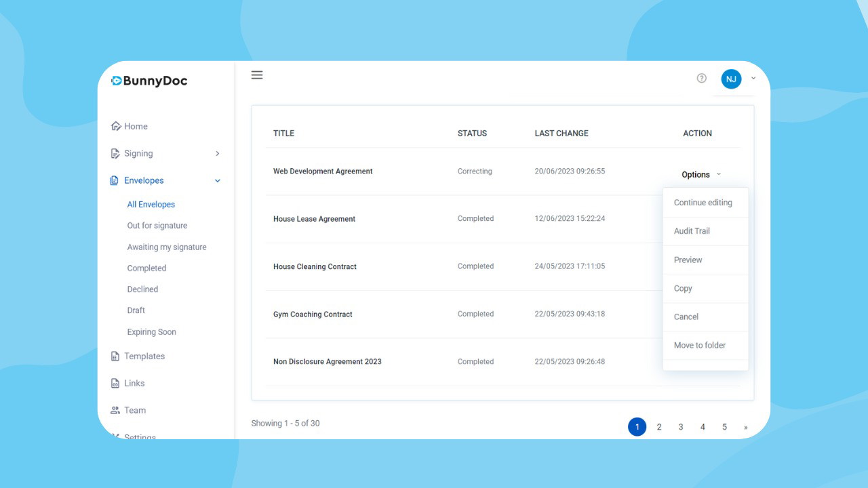Open Out for signature envelopes
This screenshot has height=488, width=868.
(x=157, y=226)
